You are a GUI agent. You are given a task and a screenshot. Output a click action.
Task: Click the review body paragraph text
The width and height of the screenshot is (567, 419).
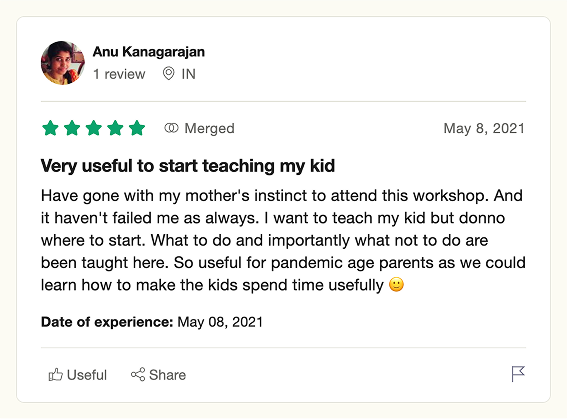point(283,240)
